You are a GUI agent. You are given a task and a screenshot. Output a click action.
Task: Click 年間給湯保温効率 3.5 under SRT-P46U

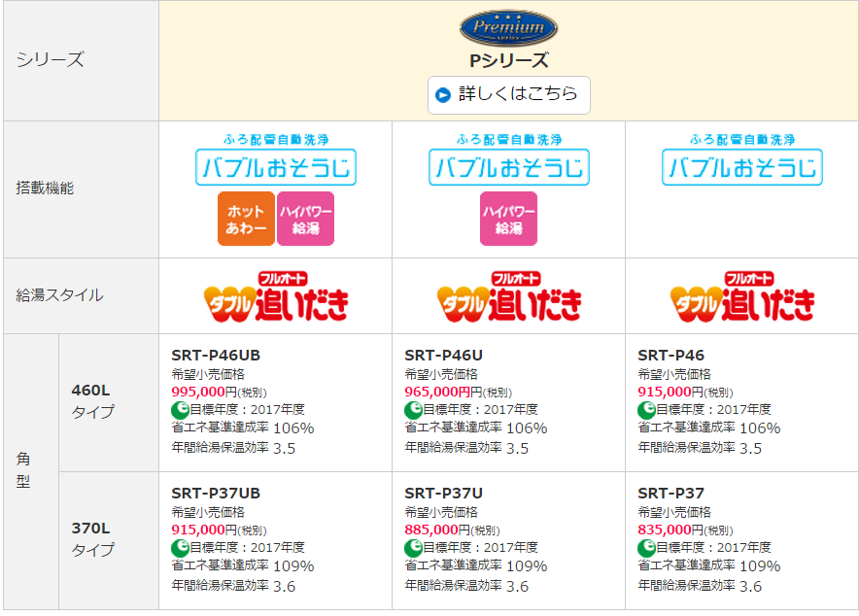[466, 448]
